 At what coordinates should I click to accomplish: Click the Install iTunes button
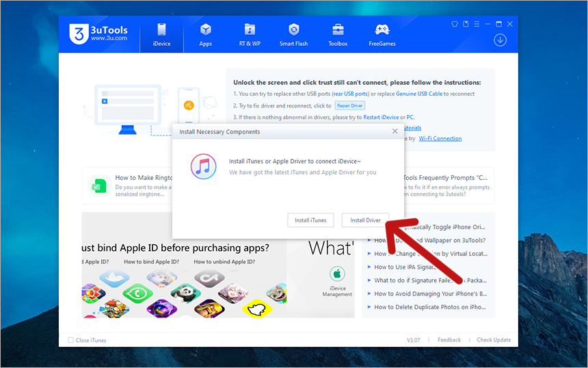[x=310, y=220]
